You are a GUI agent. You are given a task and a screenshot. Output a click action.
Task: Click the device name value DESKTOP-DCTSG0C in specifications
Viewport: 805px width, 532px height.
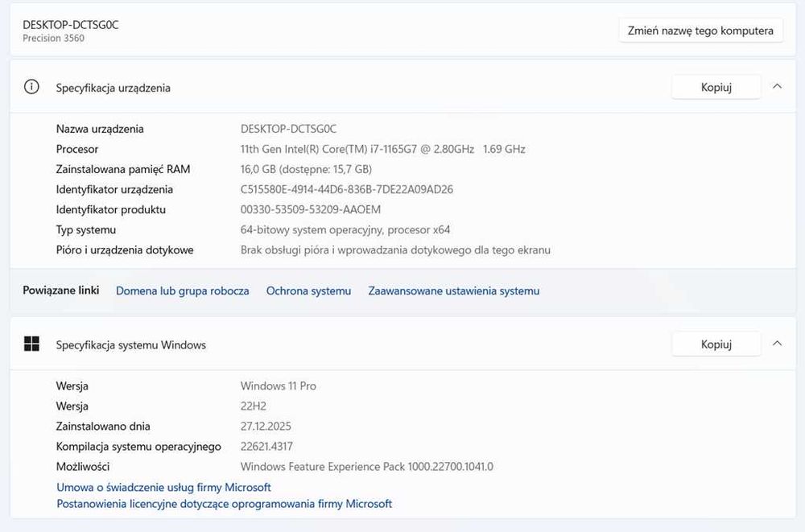pos(288,129)
